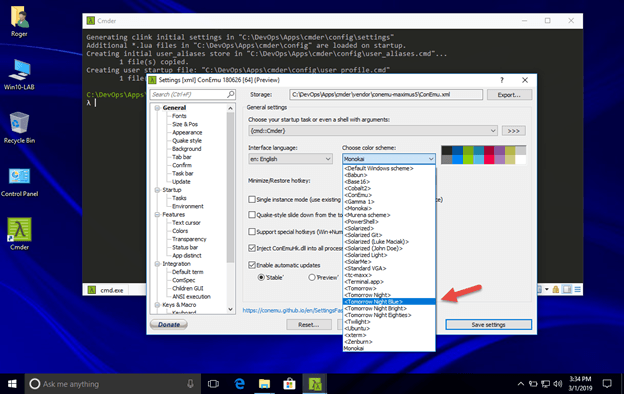Select the 'Stable' update radio button
This screenshot has width=624, height=394.
261,277
